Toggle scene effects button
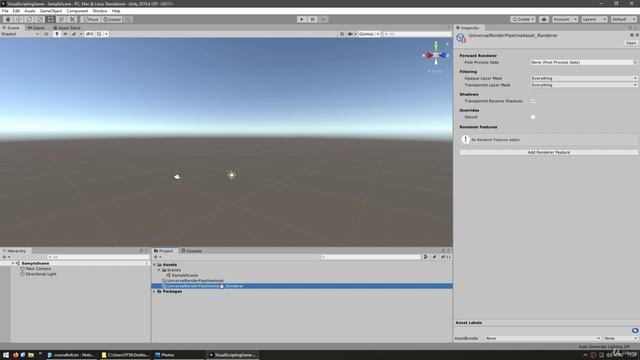 (74, 34)
